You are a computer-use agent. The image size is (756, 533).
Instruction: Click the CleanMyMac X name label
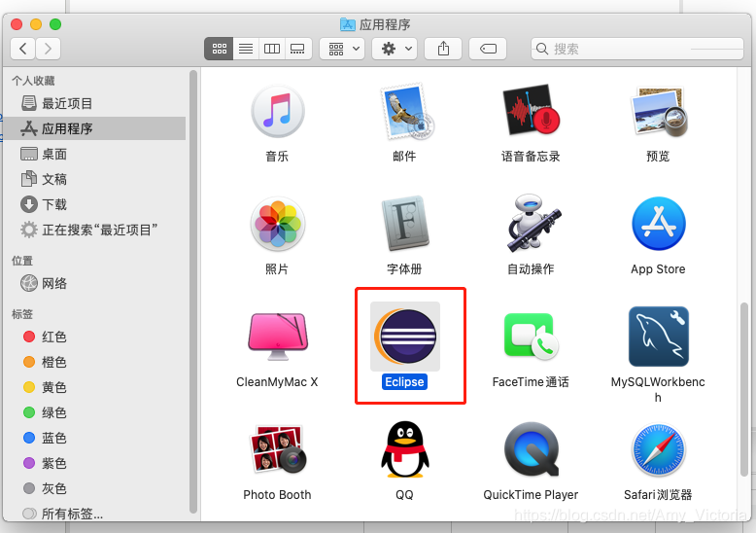point(277,382)
